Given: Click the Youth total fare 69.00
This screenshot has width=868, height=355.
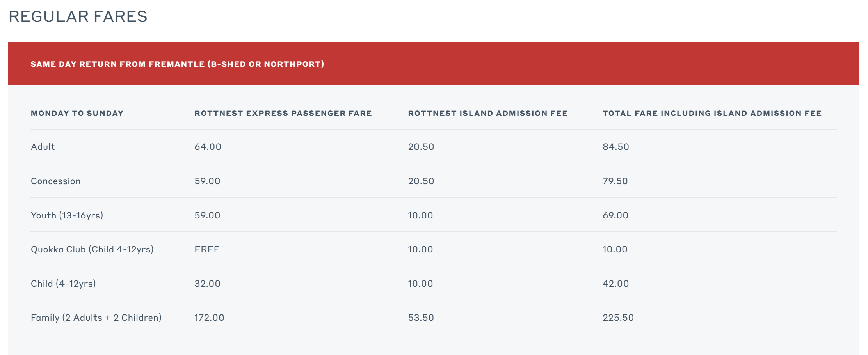Looking at the screenshot, I should point(615,215).
